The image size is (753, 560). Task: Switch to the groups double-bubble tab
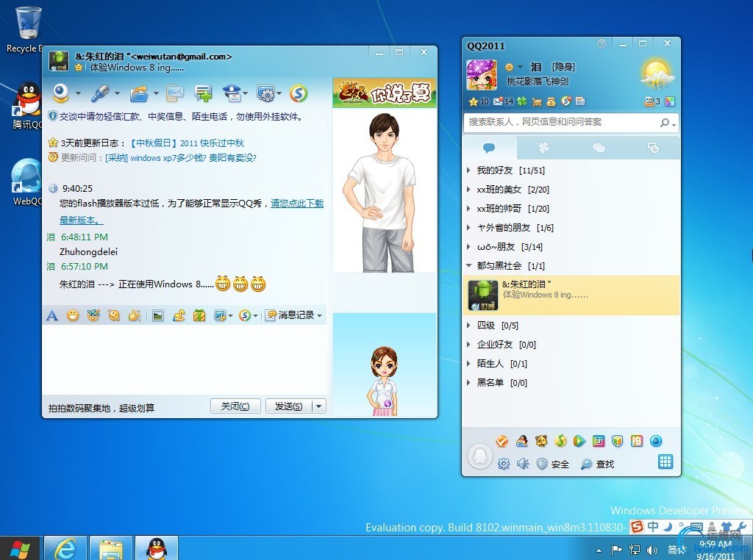(x=599, y=148)
